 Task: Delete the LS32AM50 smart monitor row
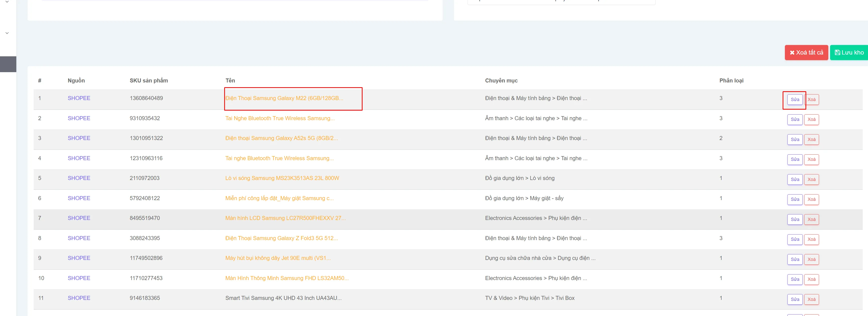812,279
